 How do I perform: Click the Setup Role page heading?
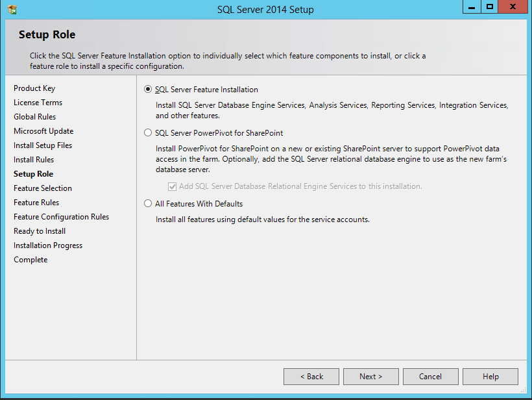tap(47, 34)
